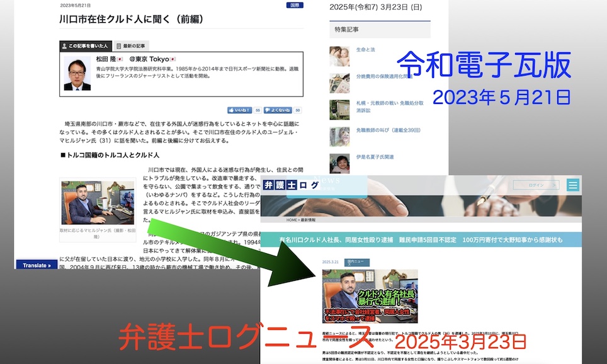Click the 弁護士ログ site logo
This screenshot has height=364, width=607.
pos(292,185)
